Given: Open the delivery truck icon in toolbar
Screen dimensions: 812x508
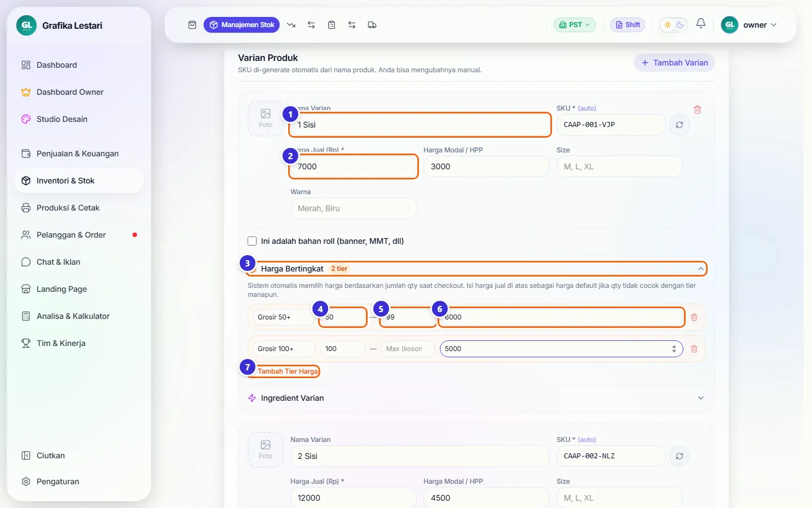Looking at the screenshot, I should click(372, 25).
